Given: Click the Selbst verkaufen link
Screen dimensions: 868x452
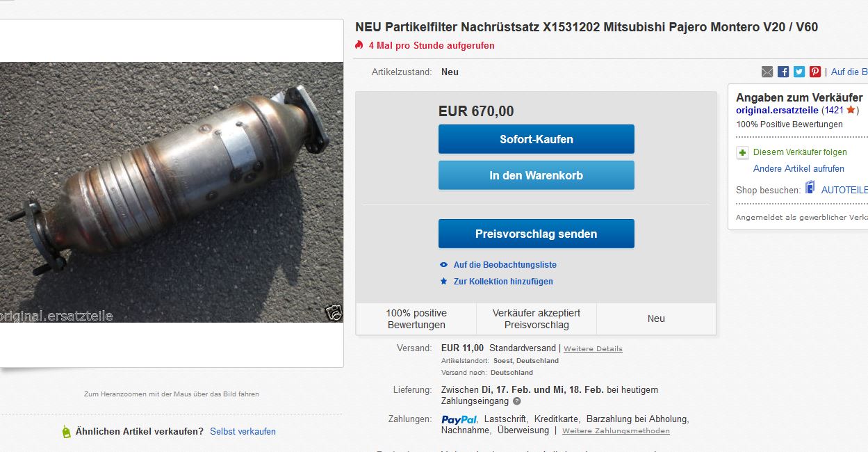Looking at the screenshot, I should click(x=243, y=431).
